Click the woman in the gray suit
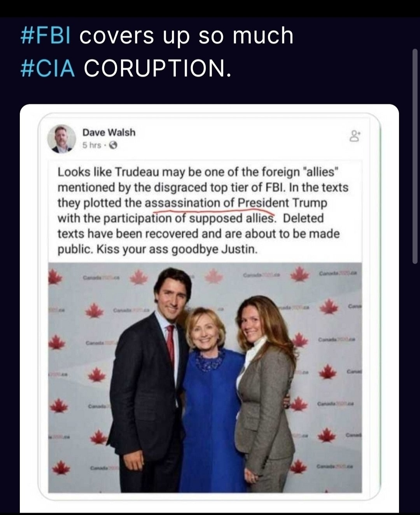This screenshot has height=515, width=420. click(264, 401)
